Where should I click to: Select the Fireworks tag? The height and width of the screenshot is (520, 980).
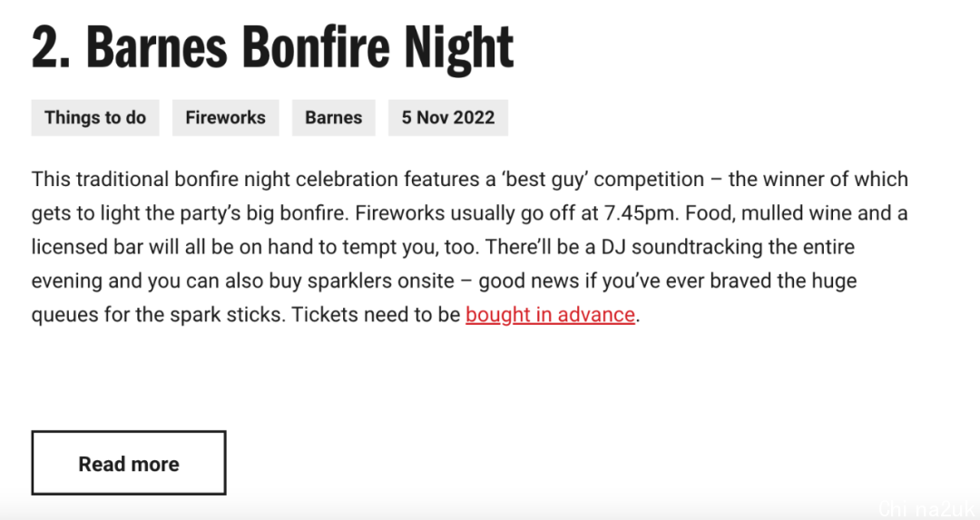226,117
